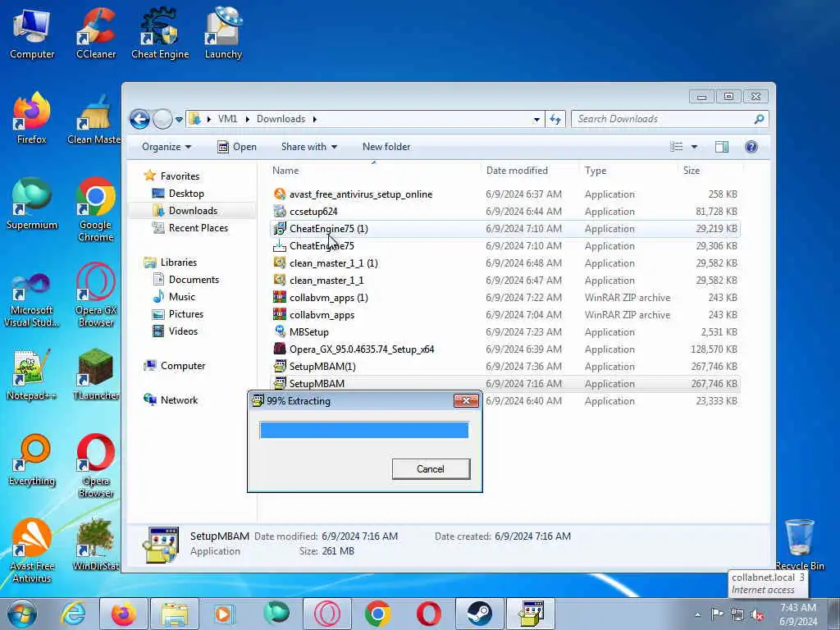
Task: Launch Avast Free Antivirus desktop shortcut
Action: 32,550
